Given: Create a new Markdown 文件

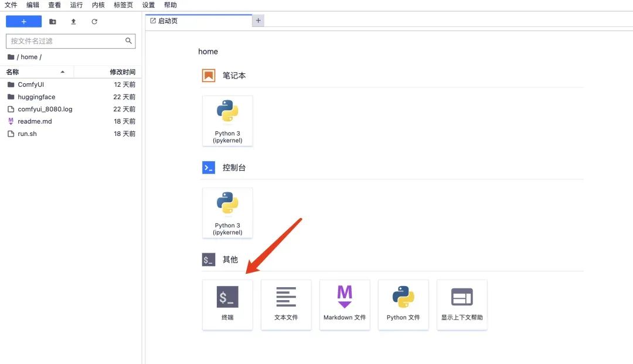Looking at the screenshot, I should [x=345, y=304].
